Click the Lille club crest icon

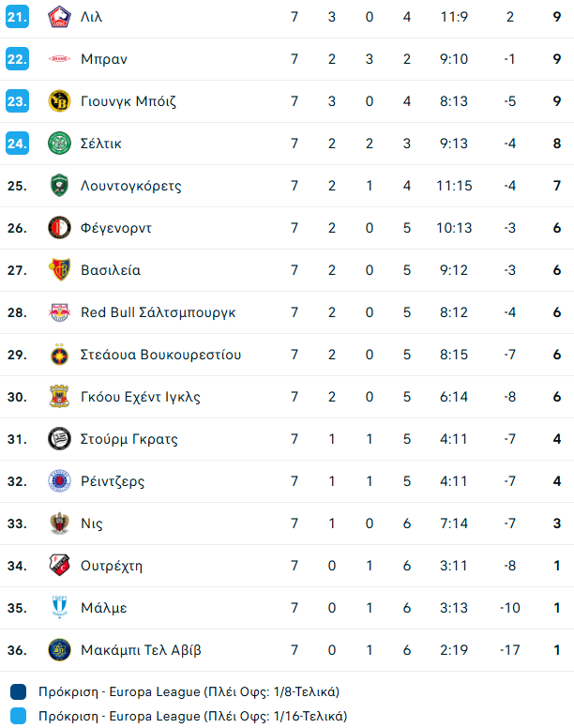tap(59, 17)
